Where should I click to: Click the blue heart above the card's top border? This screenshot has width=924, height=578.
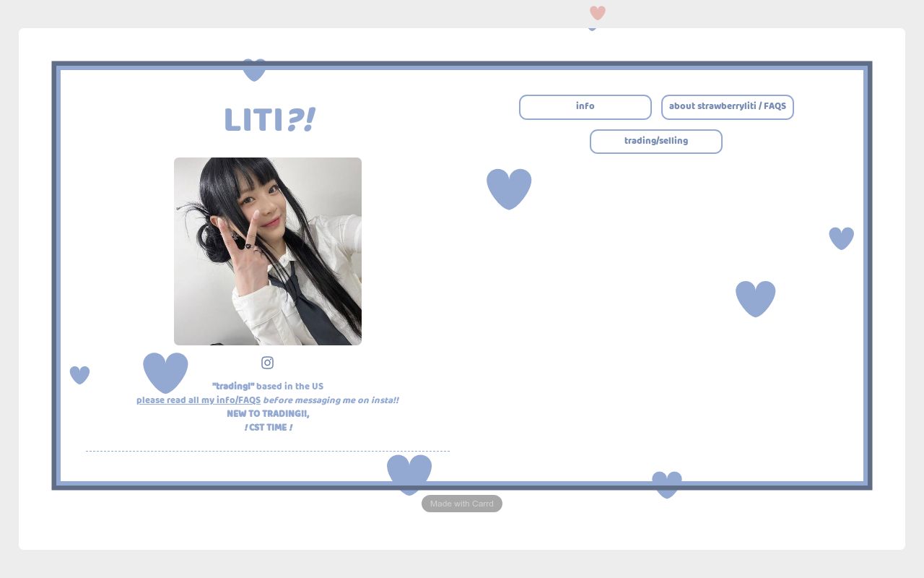[x=254, y=70]
